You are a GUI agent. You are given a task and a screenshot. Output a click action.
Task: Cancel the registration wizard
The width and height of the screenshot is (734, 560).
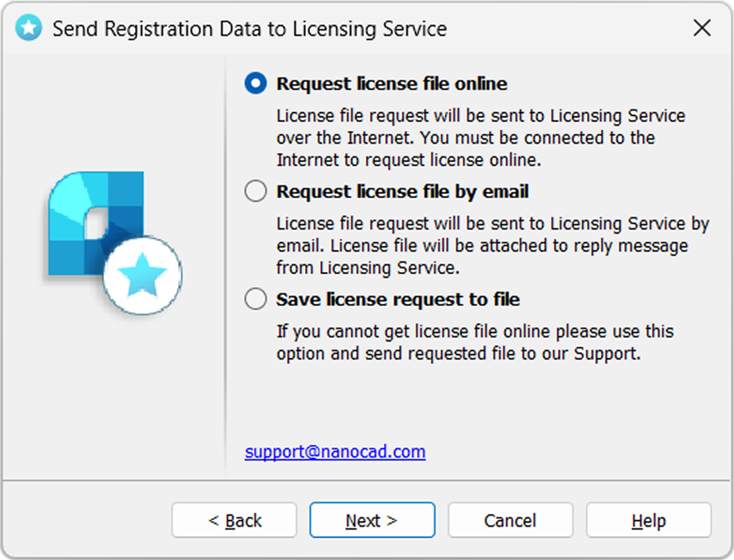(x=510, y=520)
